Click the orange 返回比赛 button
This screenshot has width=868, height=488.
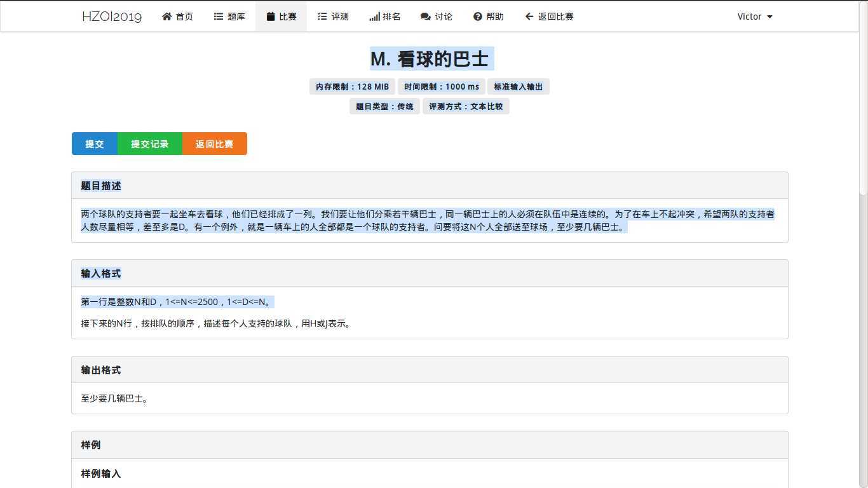point(215,144)
